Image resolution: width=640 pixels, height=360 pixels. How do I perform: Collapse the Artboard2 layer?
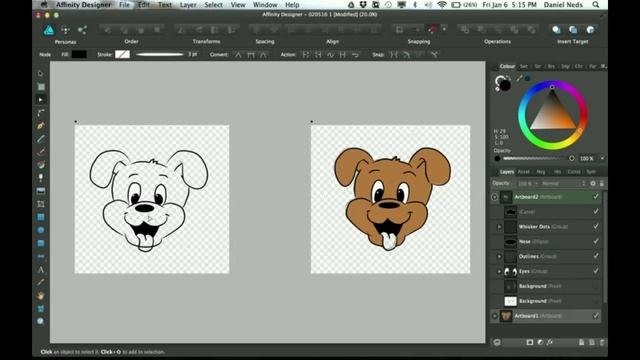click(x=494, y=197)
